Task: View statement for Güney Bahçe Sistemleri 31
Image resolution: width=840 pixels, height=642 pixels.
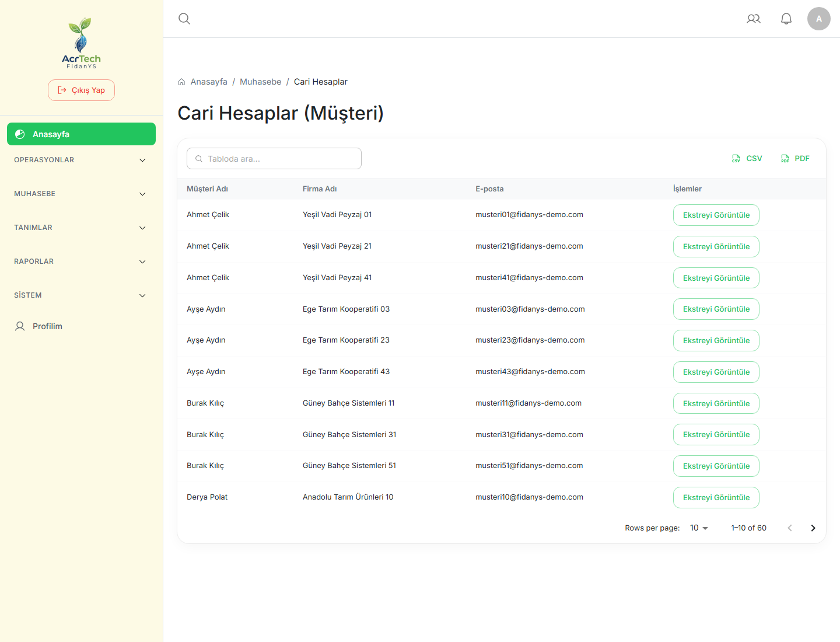Action: point(716,435)
